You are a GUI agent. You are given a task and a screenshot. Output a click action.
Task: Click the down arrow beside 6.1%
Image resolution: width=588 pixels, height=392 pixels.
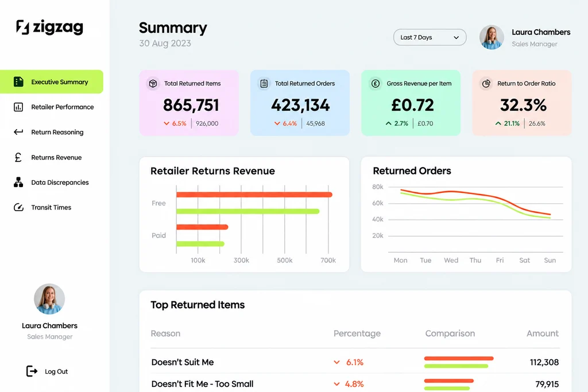click(x=336, y=362)
